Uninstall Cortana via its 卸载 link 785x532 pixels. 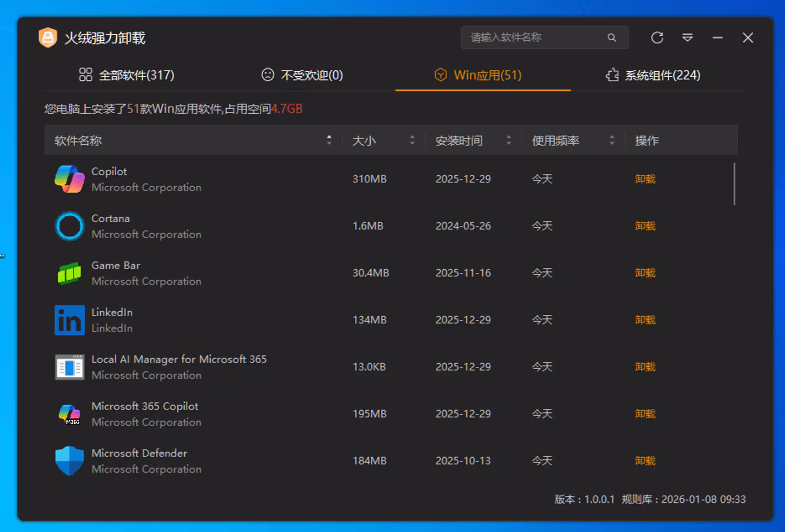pos(645,226)
